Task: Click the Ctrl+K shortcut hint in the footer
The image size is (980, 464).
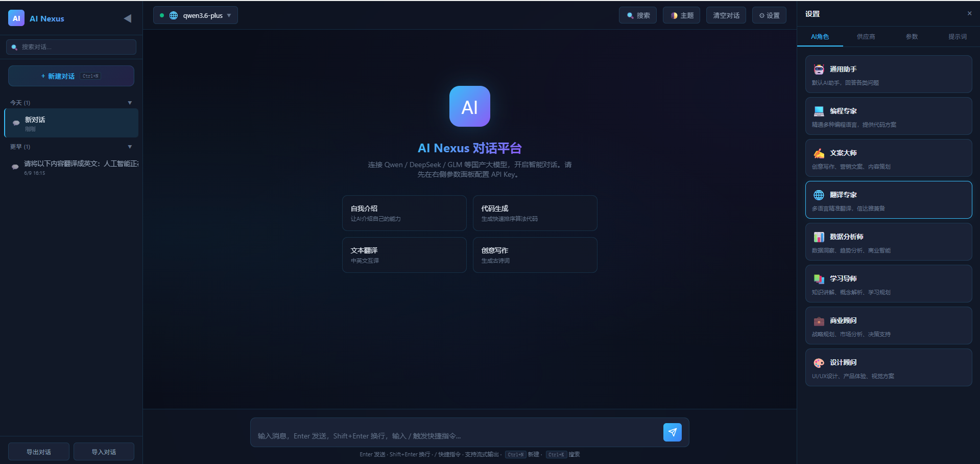Action: tap(556, 454)
